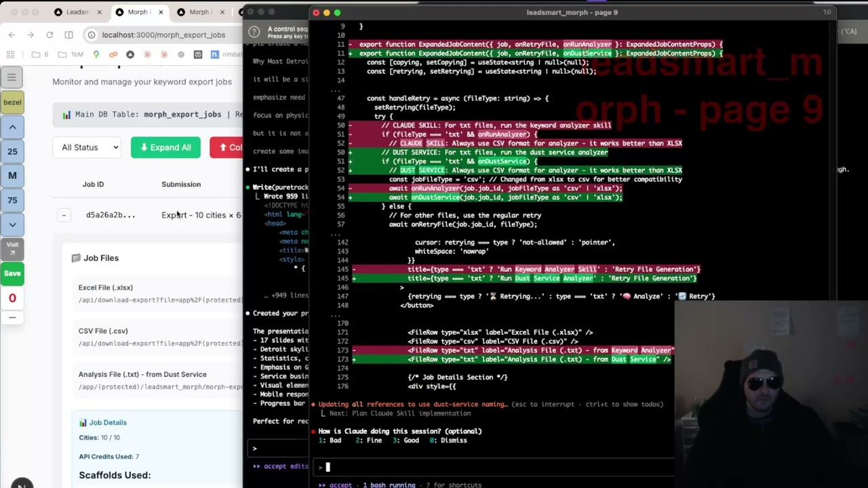The width and height of the screenshot is (868, 488).
Task: Toggle the browser split view icon
Action: (68, 35)
